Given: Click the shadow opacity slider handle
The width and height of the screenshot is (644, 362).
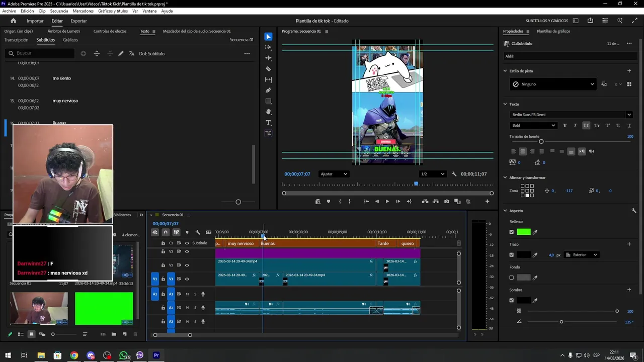Looking at the screenshot, I should click(617, 311).
